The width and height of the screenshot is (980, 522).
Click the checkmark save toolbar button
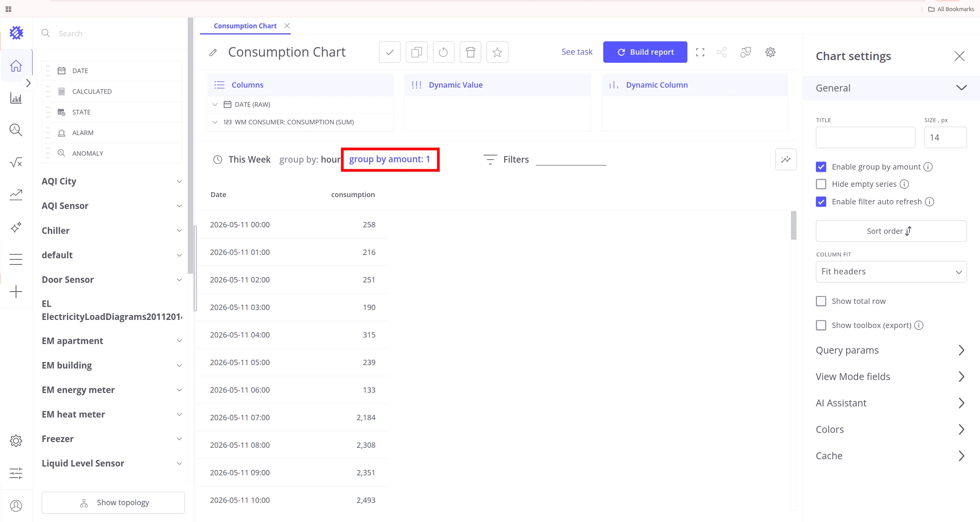(389, 52)
